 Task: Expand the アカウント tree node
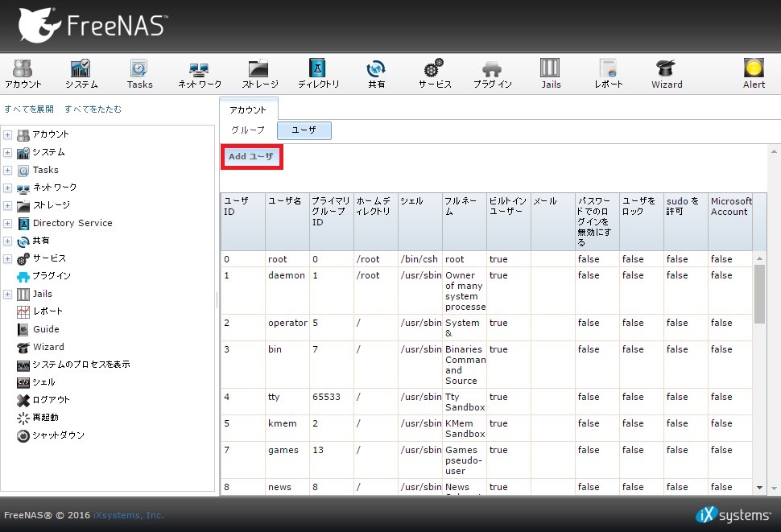click(7, 135)
